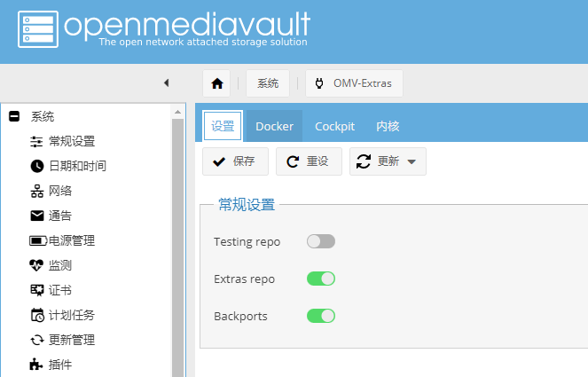Screen dimensions: 588x377
Task: Collapse the sidebar with the left arrow
Action: click(x=167, y=82)
